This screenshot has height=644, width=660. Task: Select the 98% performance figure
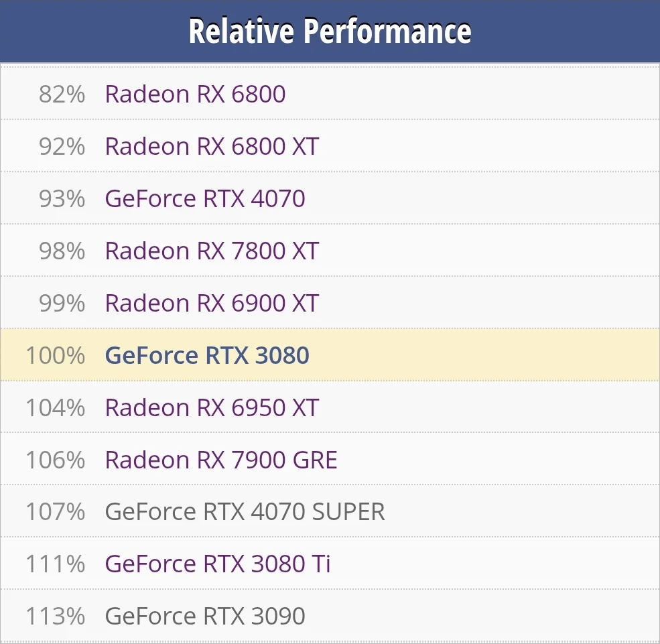click(x=62, y=251)
